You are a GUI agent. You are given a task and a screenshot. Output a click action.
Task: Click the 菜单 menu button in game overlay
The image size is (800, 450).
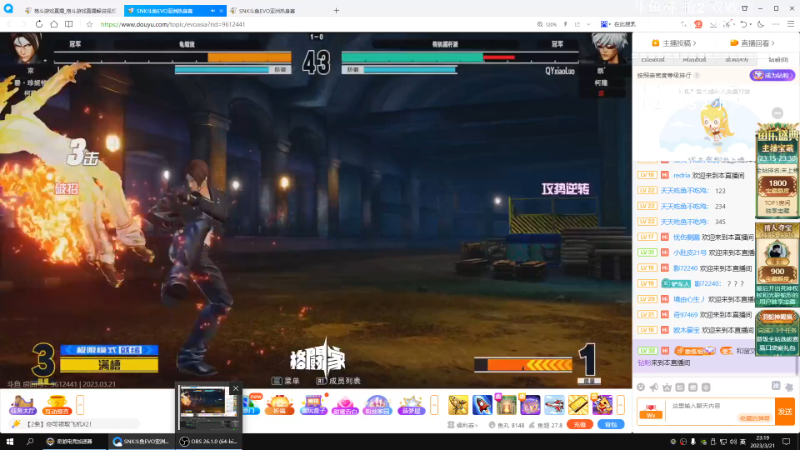tap(286, 381)
